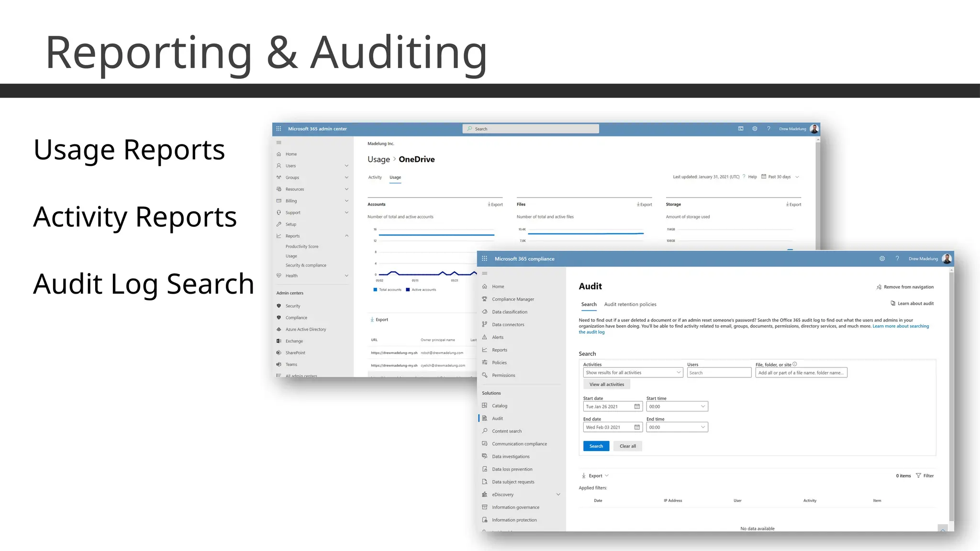Click Remove from navigation
The image size is (980, 551).
coord(905,287)
